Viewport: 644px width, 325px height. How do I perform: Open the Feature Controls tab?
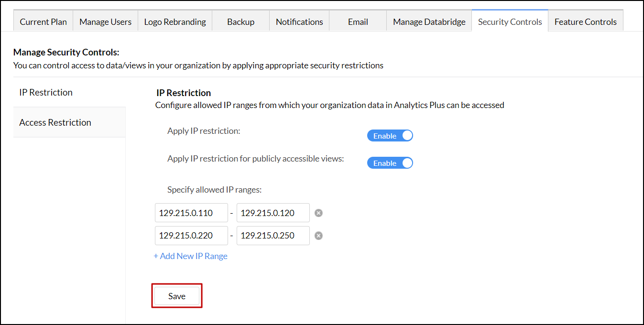[585, 22]
